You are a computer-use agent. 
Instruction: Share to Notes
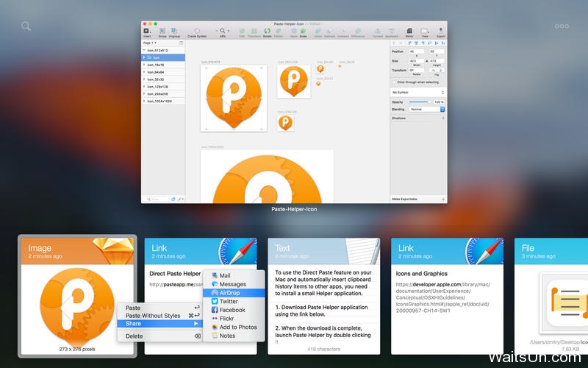(234, 336)
